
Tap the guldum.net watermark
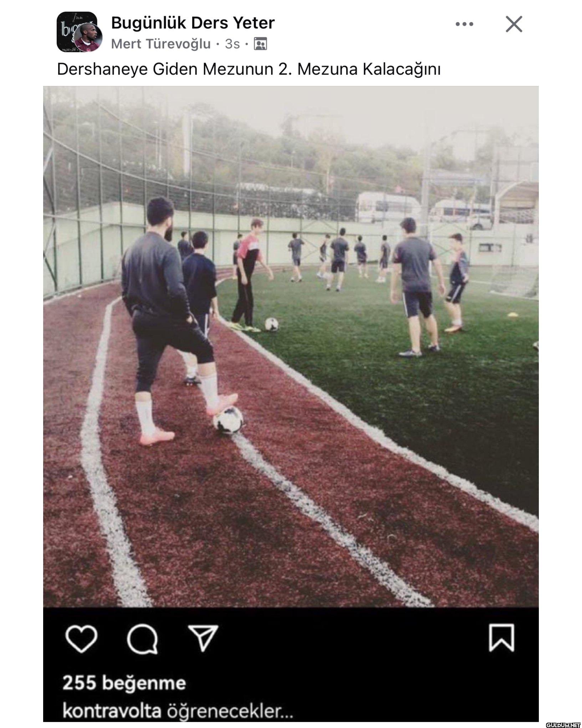[x=563, y=725]
